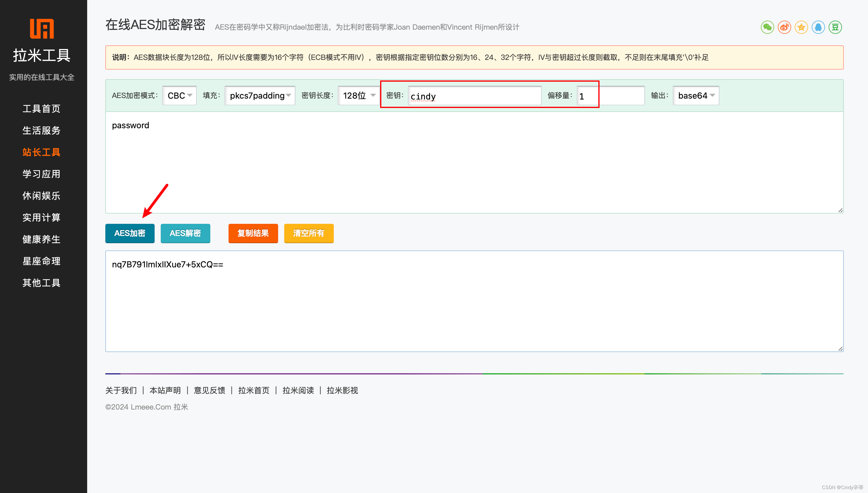Viewport: 868px width, 493px height.
Task: Navigate to 休闲娱乐 in the sidebar
Action: coord(41,195)
